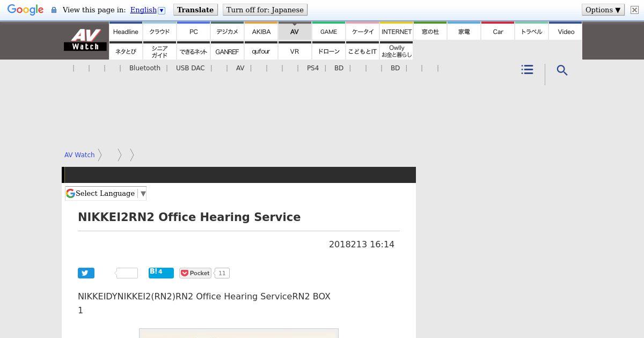This screenshot has width=644, height=338.
Task: Open the Video tab
Action: tap(566, 32)
